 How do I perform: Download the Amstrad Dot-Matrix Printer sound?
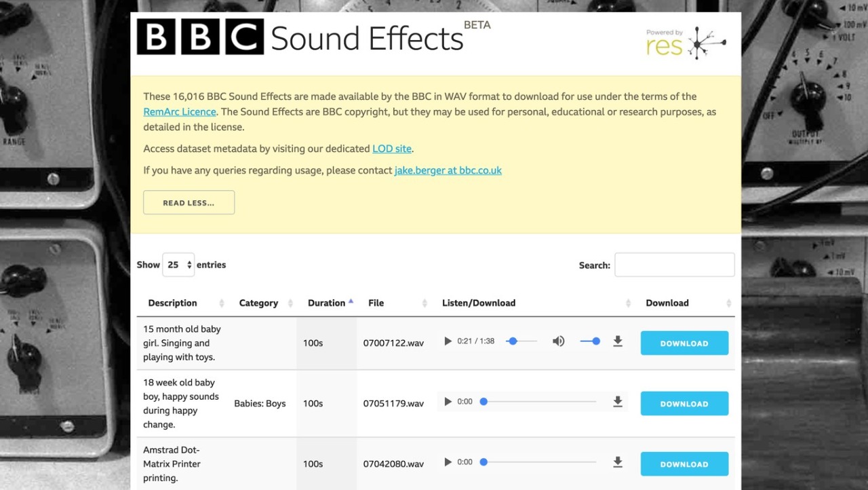pos(684,464)
